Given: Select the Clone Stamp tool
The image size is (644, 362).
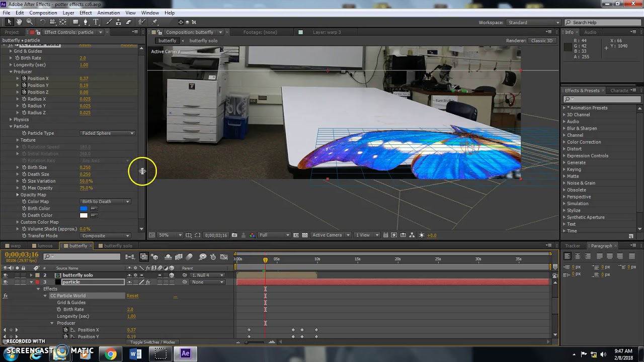Looking at the screenshot, I should (x=118, y=22).
